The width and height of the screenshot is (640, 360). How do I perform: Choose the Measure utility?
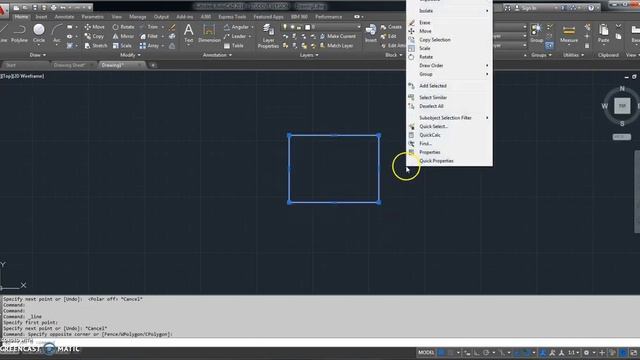tap(569, 33)
